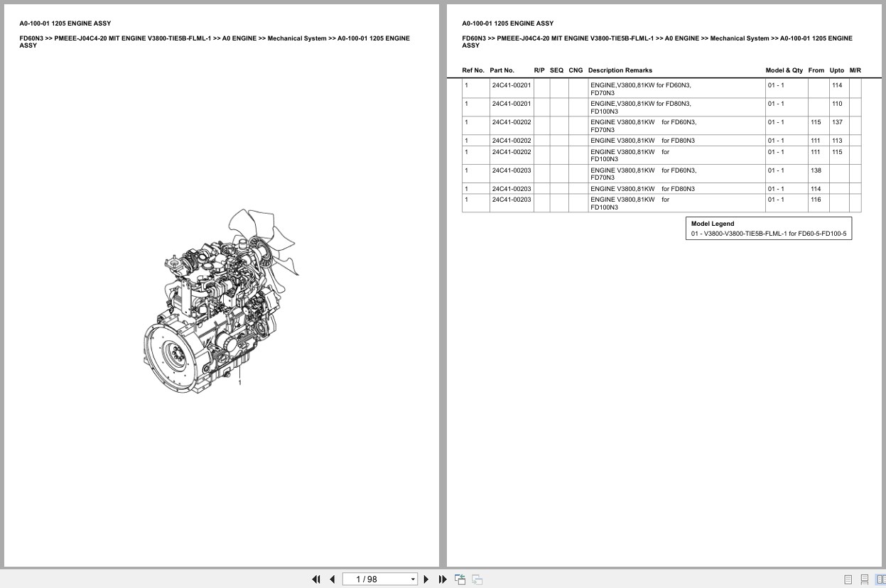Screen dimensions: 886x588
Task: Click description ENGINE V3800,81KW for FD80N3, From 111
Action: coord(643,141)
